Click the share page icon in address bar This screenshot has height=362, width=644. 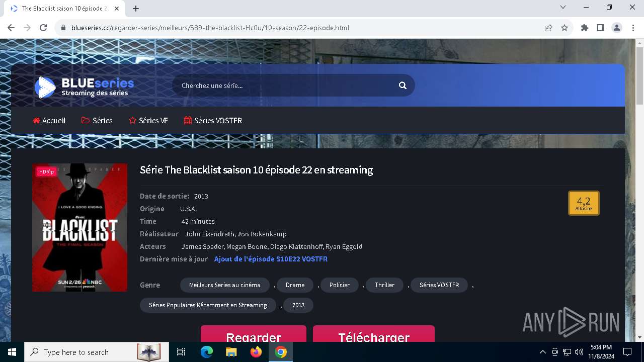pyautogui.click(x=548, y=28)
